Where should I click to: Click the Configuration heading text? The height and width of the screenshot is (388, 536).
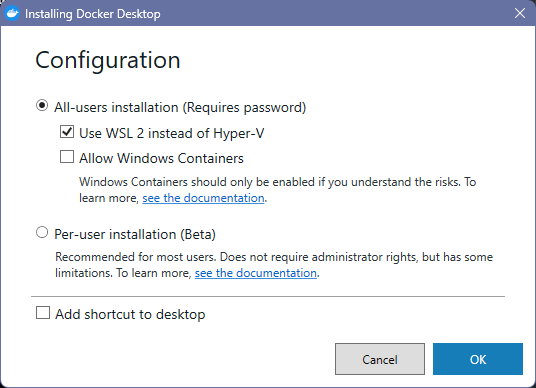(x=108, y=61)
